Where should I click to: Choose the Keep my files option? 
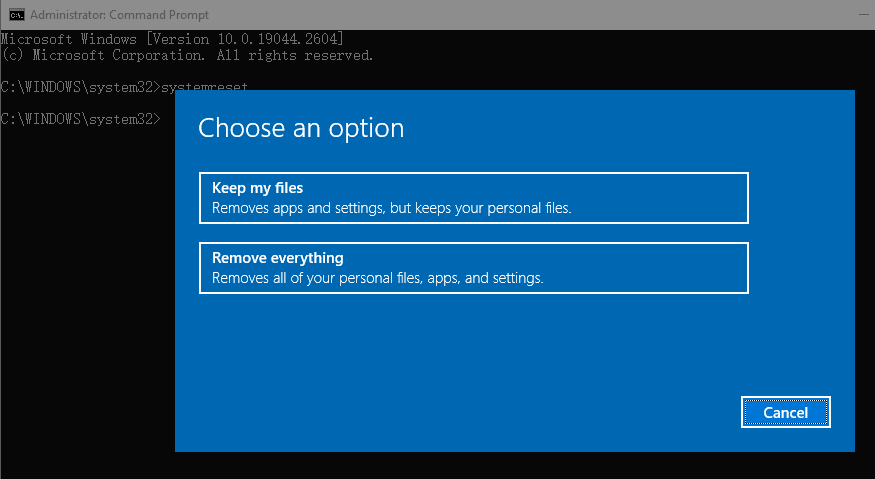tap(474, 198)
